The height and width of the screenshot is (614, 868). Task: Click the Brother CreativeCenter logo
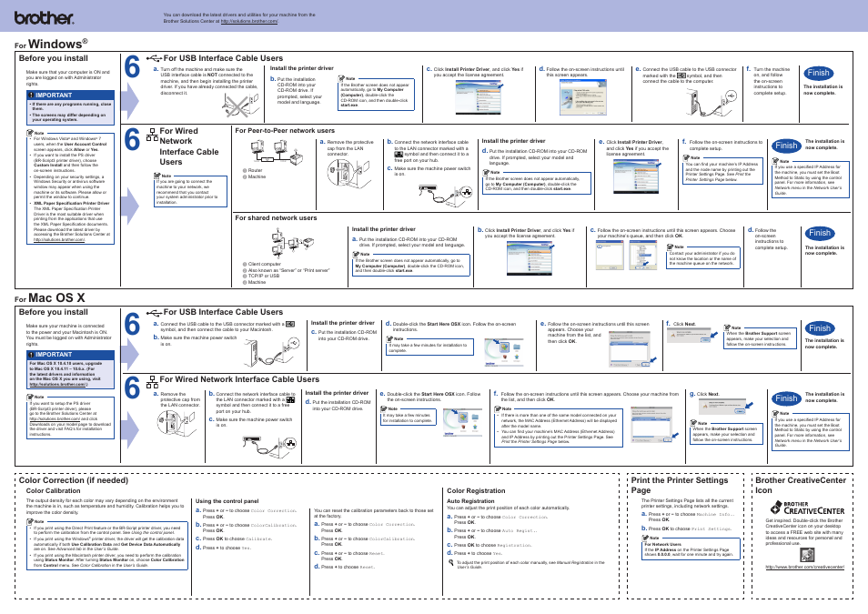(807, 508)
